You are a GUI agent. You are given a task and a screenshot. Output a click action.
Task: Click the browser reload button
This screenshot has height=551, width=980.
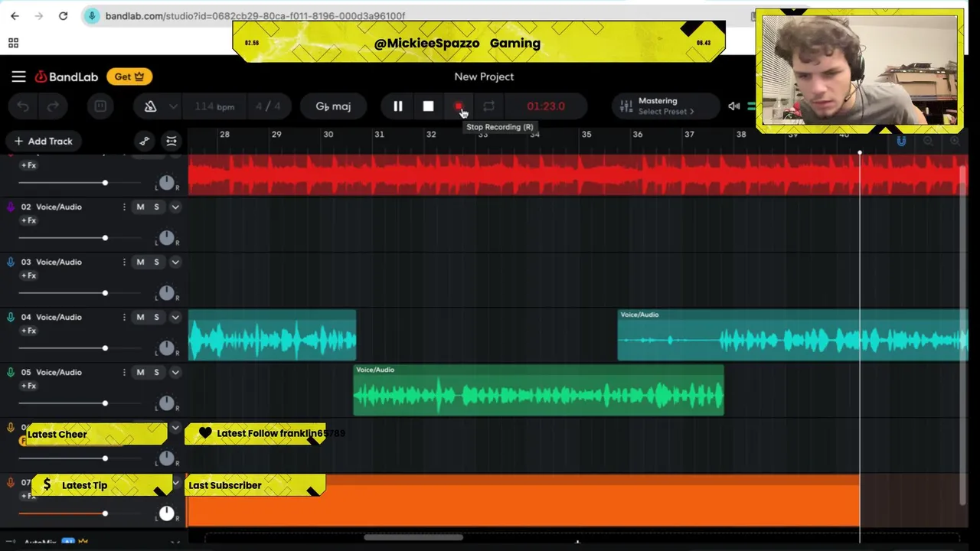pos(63,15)
